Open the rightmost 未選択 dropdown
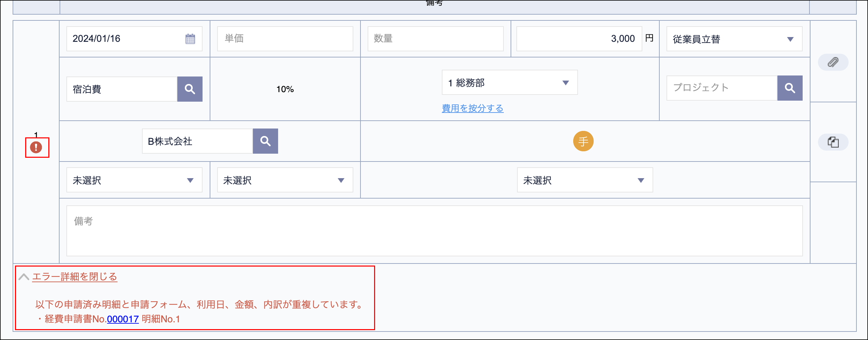Image resolution: width=868 pixels, height=340 pixels. coord(585,180)
